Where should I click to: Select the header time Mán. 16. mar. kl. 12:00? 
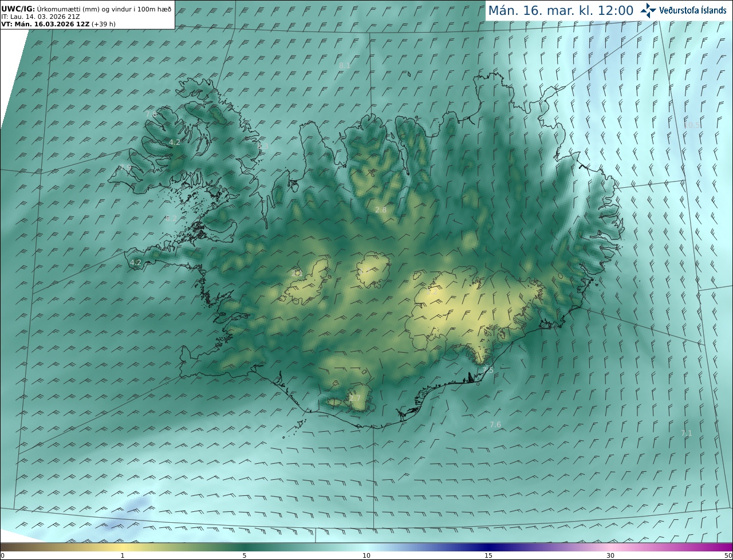click(x=561, y=10)
